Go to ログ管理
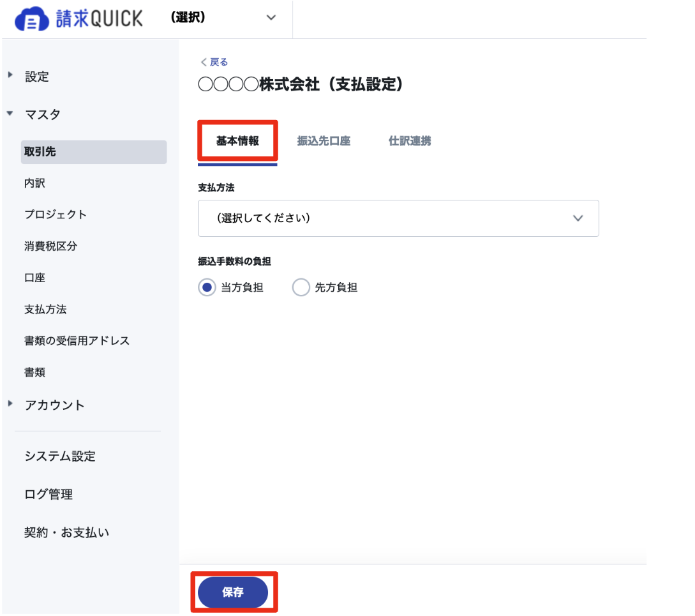Image resolution: width=695 pixels, height=616 pixels. pos(49,494)
